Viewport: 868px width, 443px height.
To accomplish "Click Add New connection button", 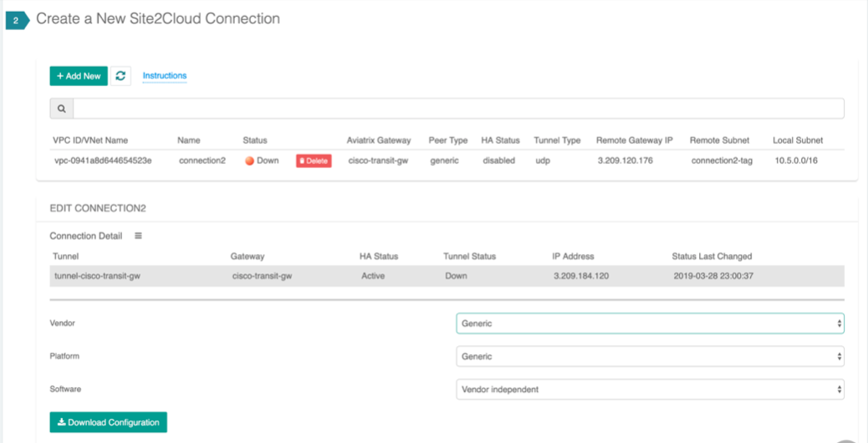I will (79, 76).
